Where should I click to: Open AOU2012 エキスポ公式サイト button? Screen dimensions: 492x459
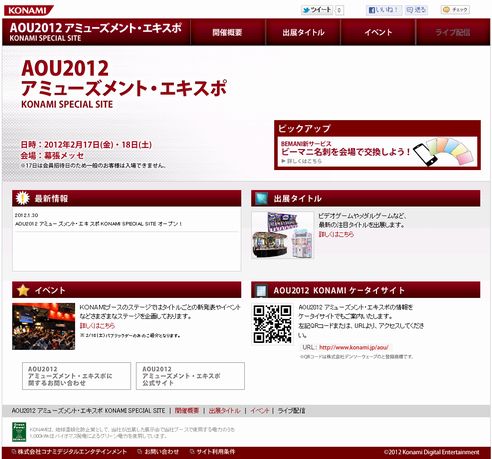[190, 376]
